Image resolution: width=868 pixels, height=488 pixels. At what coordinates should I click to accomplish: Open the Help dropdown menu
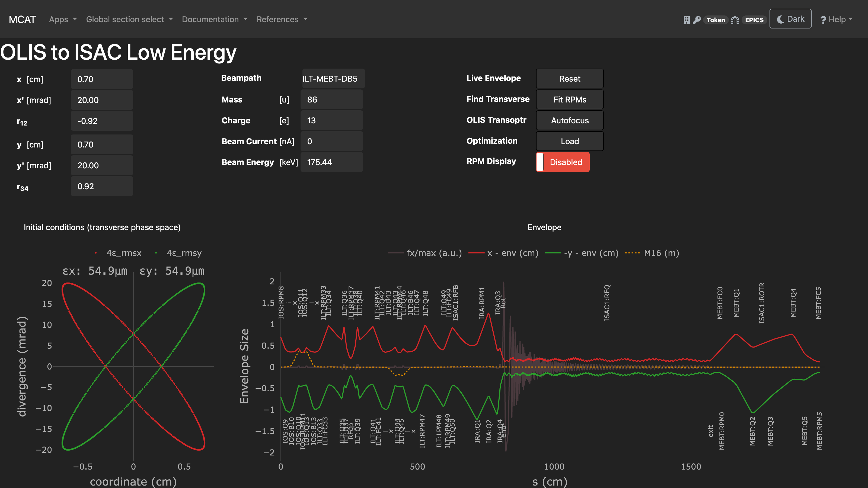point(836,20)
